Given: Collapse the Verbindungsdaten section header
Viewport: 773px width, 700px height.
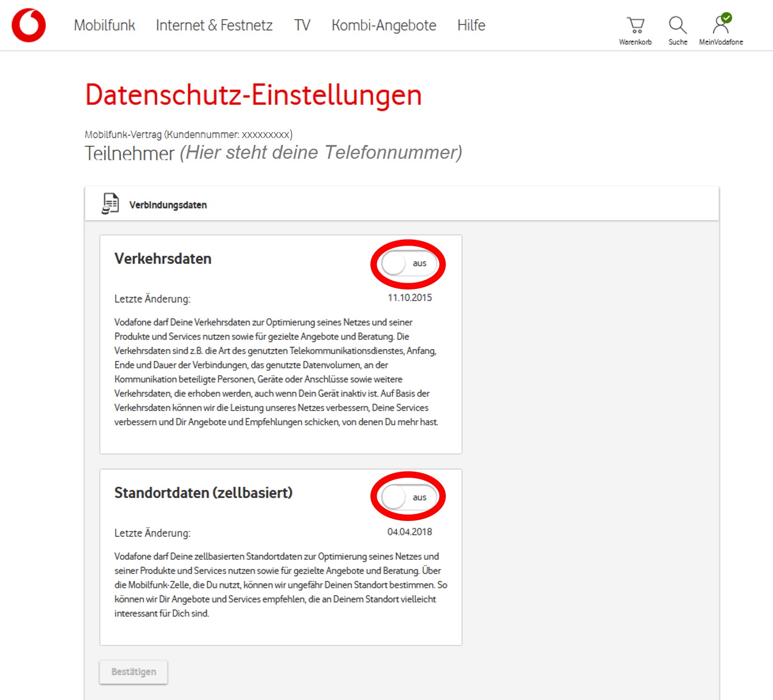Looking at the screenshot, I should click(x=168, y=205).
